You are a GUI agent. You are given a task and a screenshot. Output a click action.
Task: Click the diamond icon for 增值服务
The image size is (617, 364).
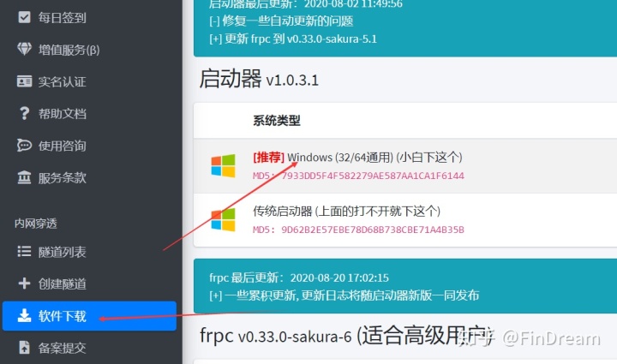(x=24, y=50)
